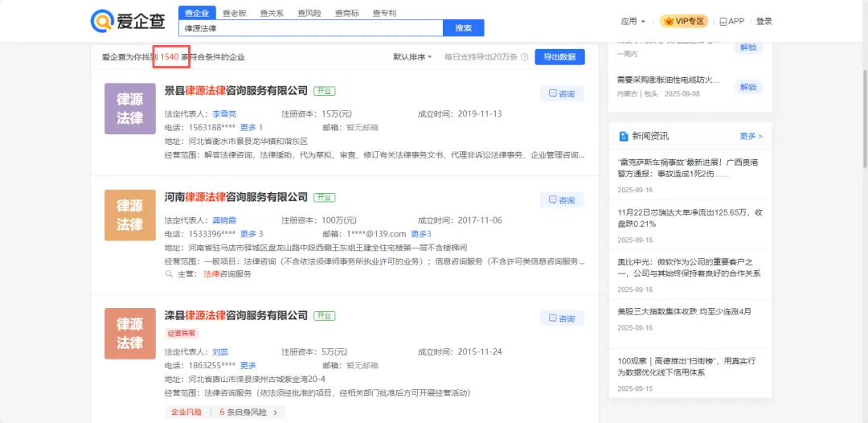The width and height of the screenshot is (868, 423).
Task: Open 需要采购膨胀油性电缆防火 listing
Action: (x=669, y=80)
